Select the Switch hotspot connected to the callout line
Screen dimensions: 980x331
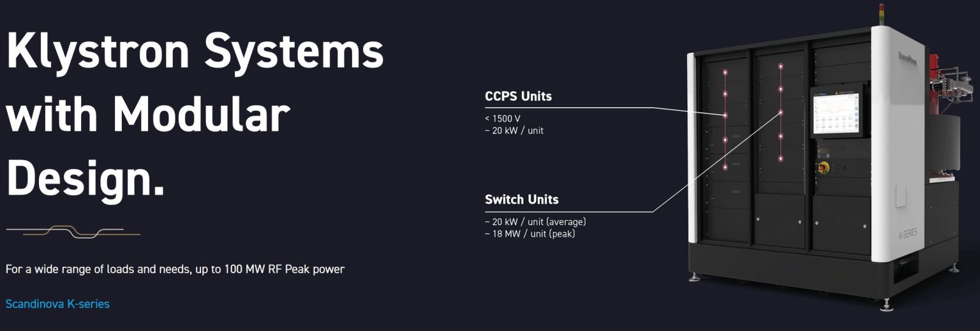point(780,113)
